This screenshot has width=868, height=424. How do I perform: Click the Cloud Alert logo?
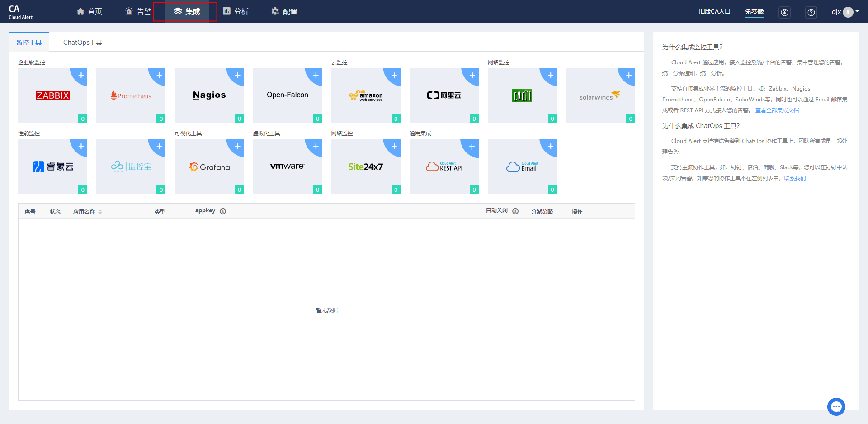coord(20,12)
